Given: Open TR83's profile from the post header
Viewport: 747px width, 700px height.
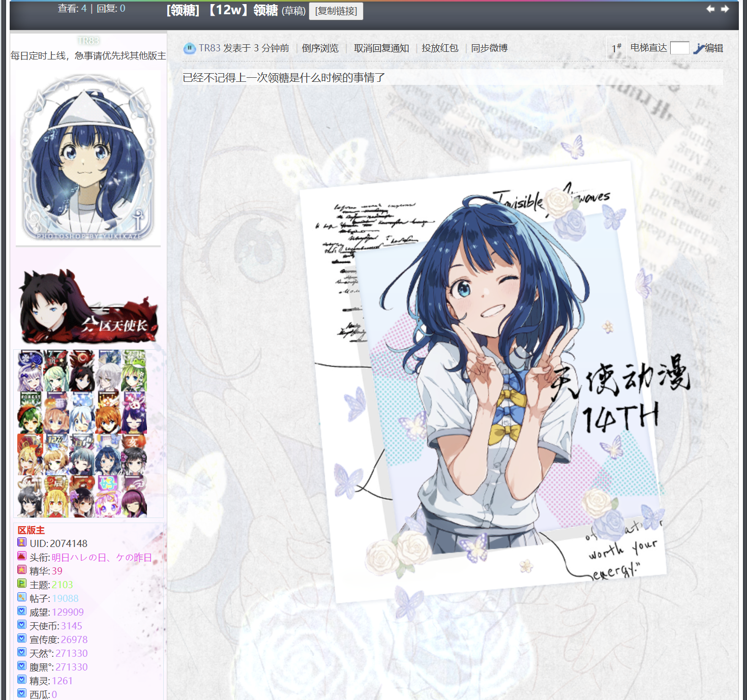Looking at the screenshot, I should click(x=210, y=48).
